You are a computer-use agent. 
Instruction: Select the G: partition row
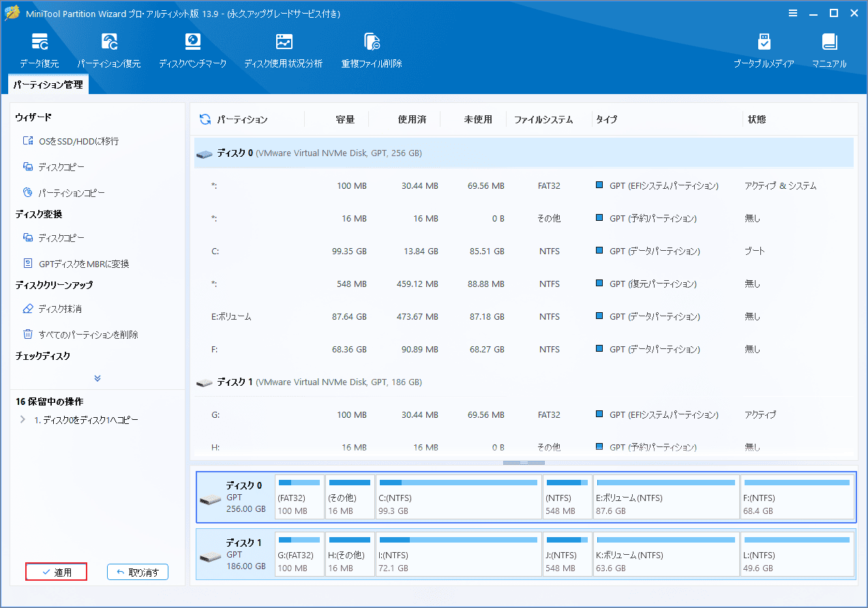point(524,415)
